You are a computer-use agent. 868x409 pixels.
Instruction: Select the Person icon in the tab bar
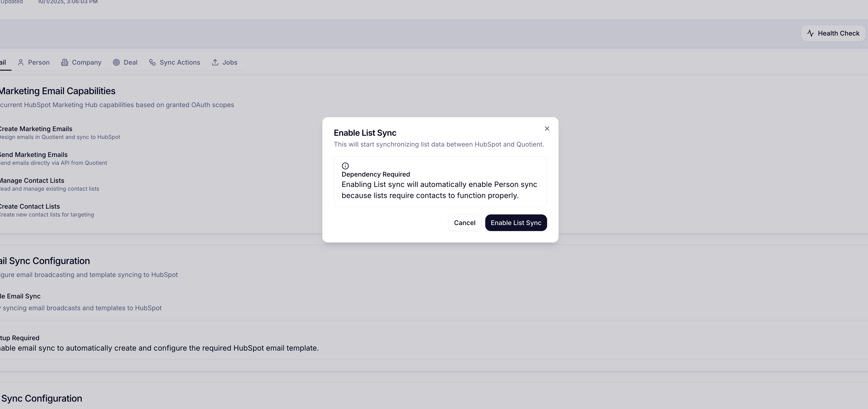[21, 62]
